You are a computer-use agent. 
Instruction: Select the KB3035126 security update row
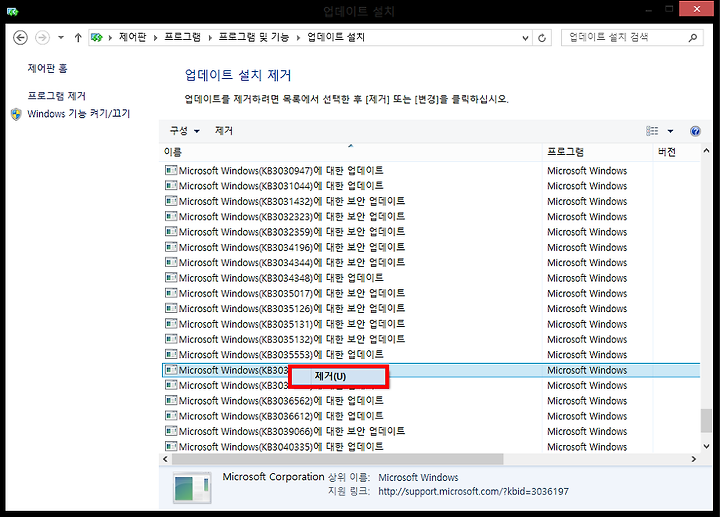click(x=431, y=309)
